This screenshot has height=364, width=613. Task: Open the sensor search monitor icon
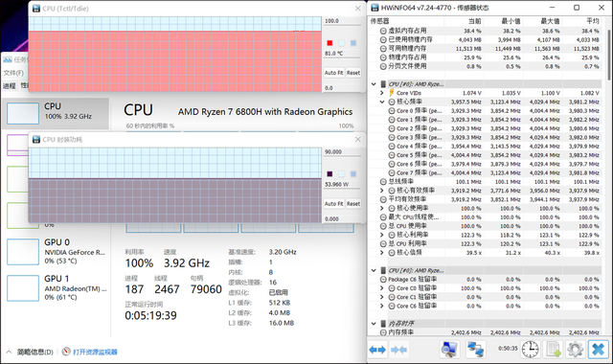[x=449, y=349]
